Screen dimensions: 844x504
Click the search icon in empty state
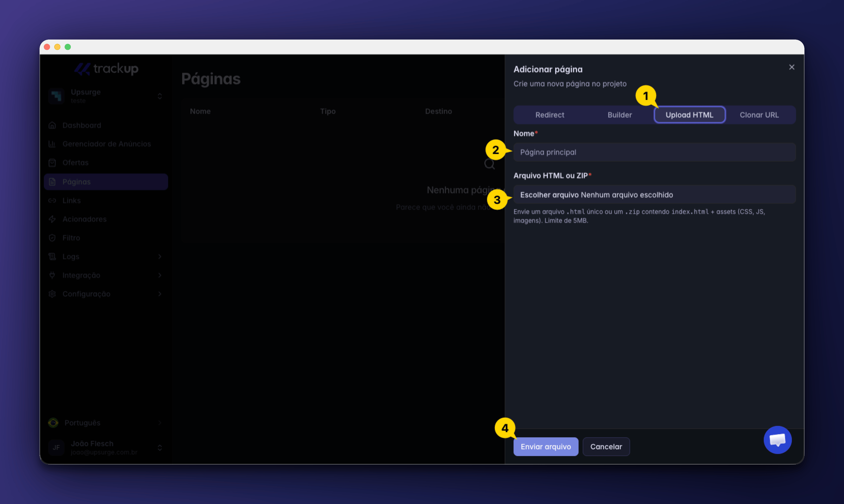pyautogui.click(x=489, y=164)
